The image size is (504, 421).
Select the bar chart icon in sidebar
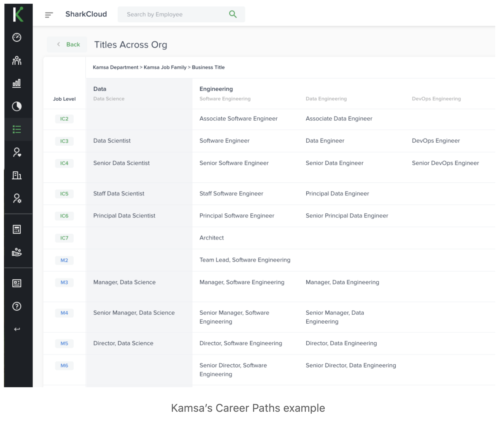coord(17,83)
